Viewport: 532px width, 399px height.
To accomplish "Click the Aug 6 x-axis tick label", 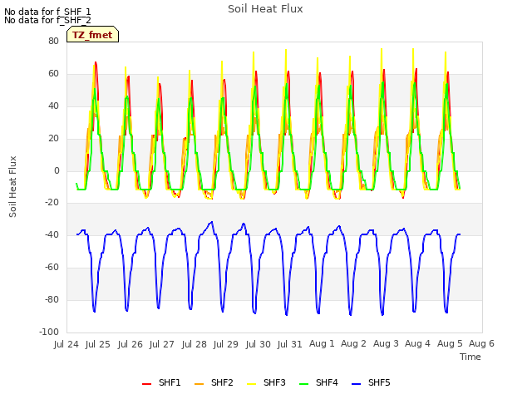I will pyautogui.click(x=482, y=343).
